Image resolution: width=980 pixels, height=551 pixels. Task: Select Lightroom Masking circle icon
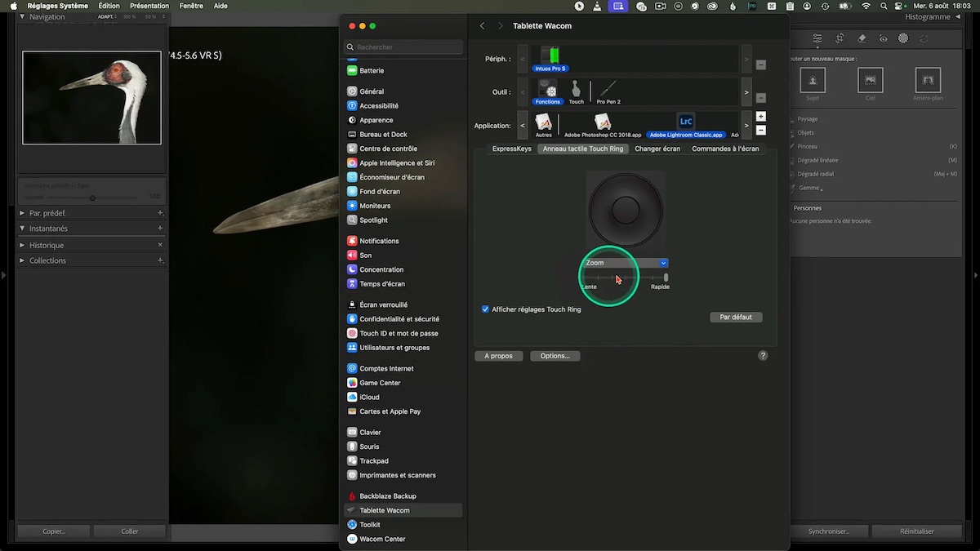point(903,38)
